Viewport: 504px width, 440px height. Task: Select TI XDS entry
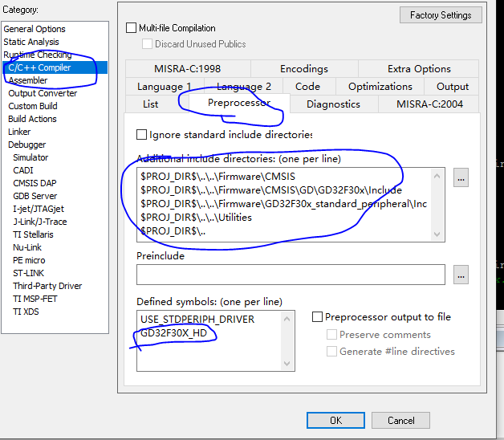(x=26, y=312)
